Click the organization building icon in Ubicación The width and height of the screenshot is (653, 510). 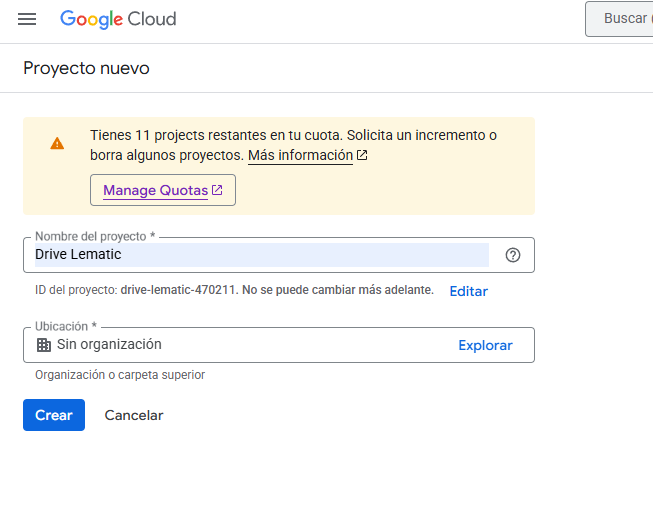click(43, 345)
